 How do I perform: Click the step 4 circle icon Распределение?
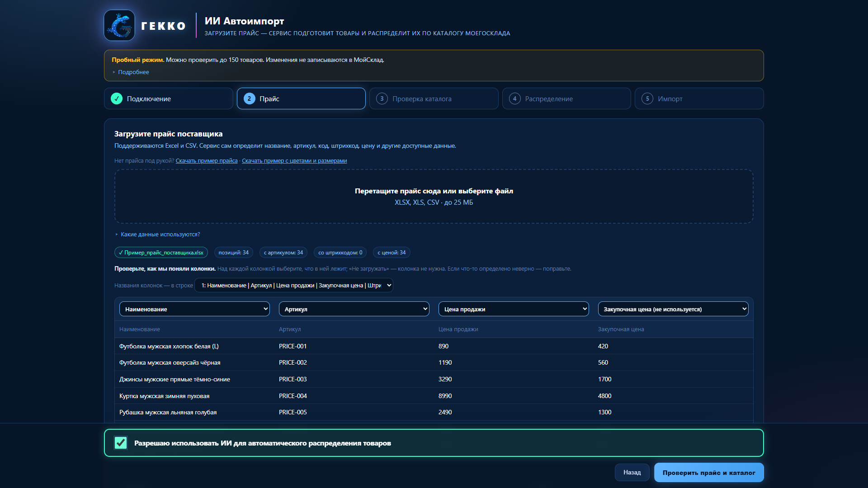(x=514, y=99)
